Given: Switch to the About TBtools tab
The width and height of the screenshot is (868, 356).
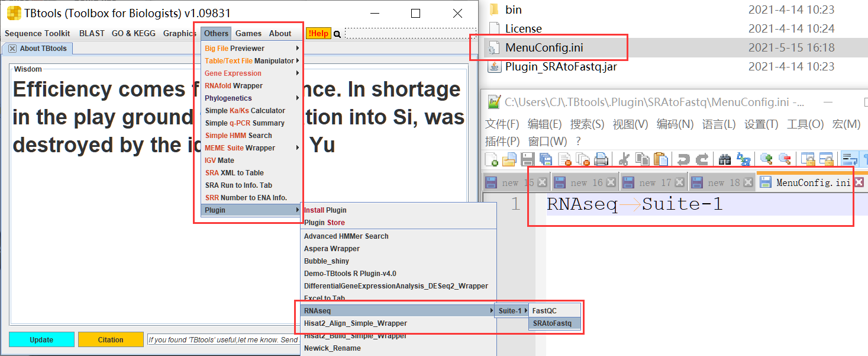Looking at the screenshot, I should click(38, 49).
